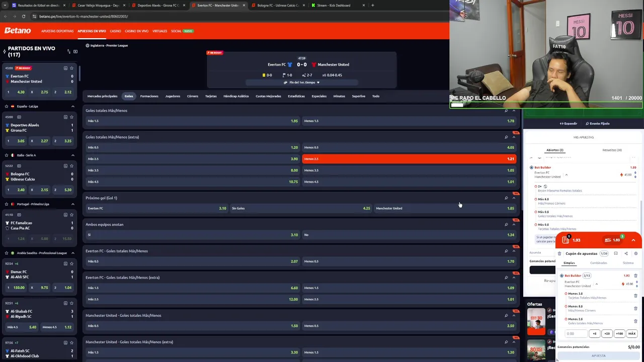Switch to the Resueltas (30) tab

pos(612,150)
